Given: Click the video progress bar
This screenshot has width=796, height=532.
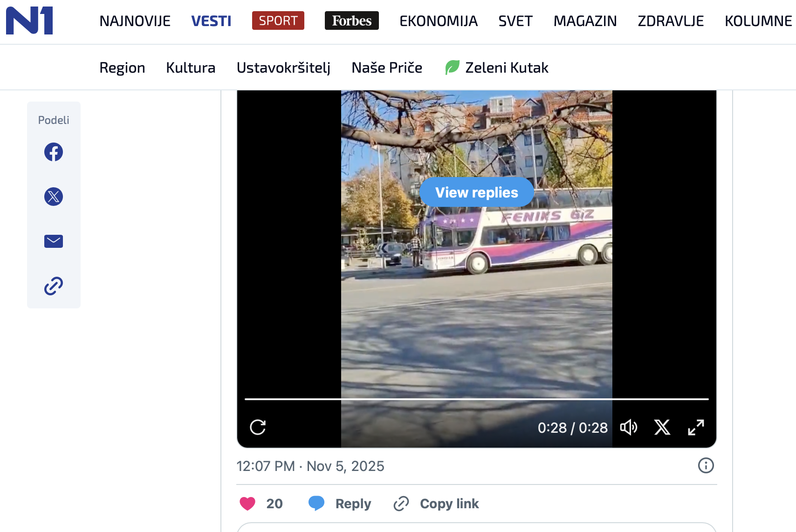Looking at the screenshot, I should tap(476, 399).
